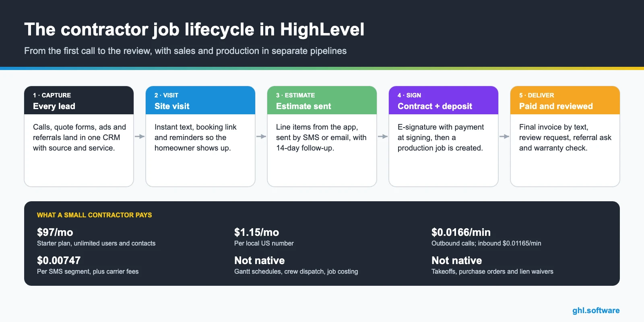Click the 'WHAT A SMALL CONTRACTOR PAYS' heading
The image size is (644, 322).
[x=95, y=215]
